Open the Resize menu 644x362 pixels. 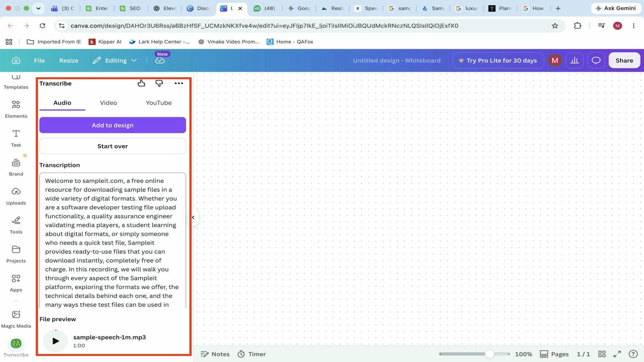pos(69,60)
